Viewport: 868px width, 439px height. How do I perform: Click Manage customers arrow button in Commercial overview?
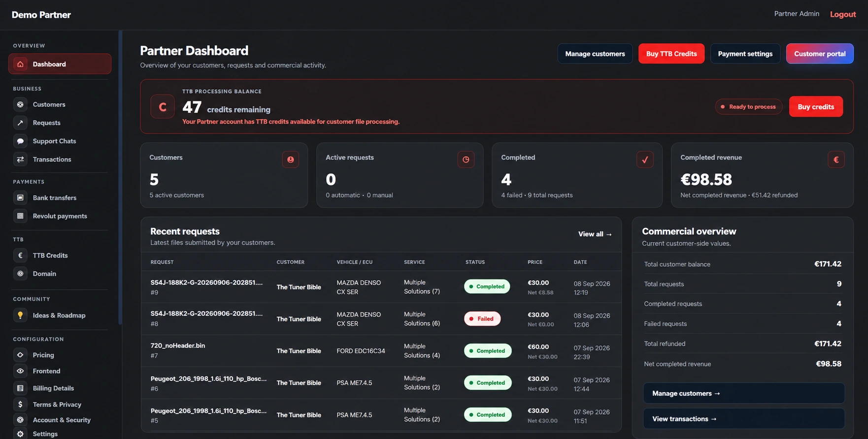744,393
